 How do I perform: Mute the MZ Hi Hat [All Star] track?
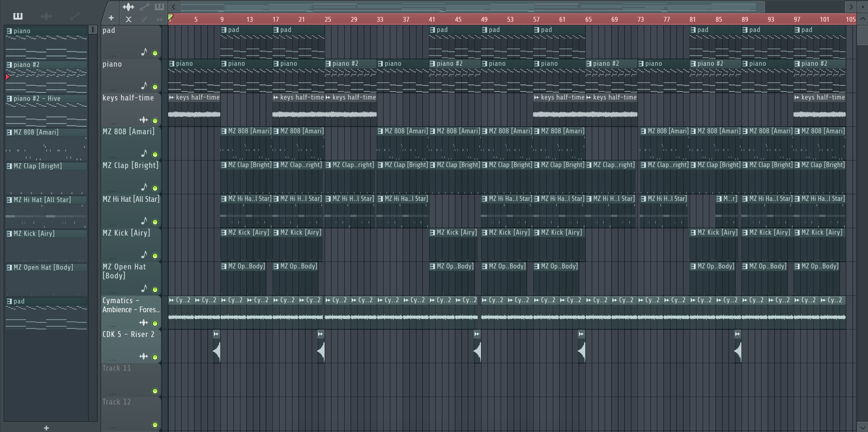point(155,222)
